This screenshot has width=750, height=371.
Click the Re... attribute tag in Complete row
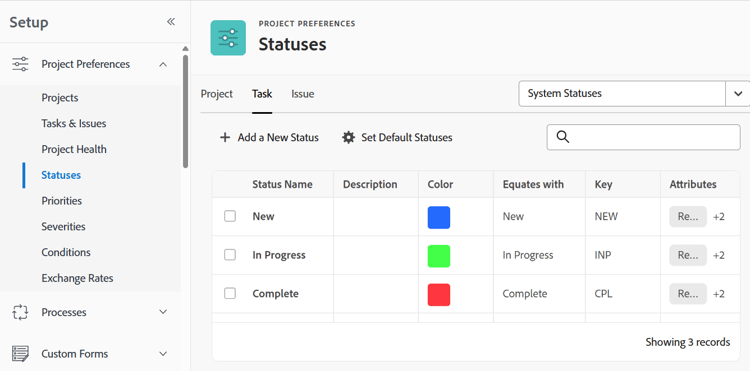(688, 294)
